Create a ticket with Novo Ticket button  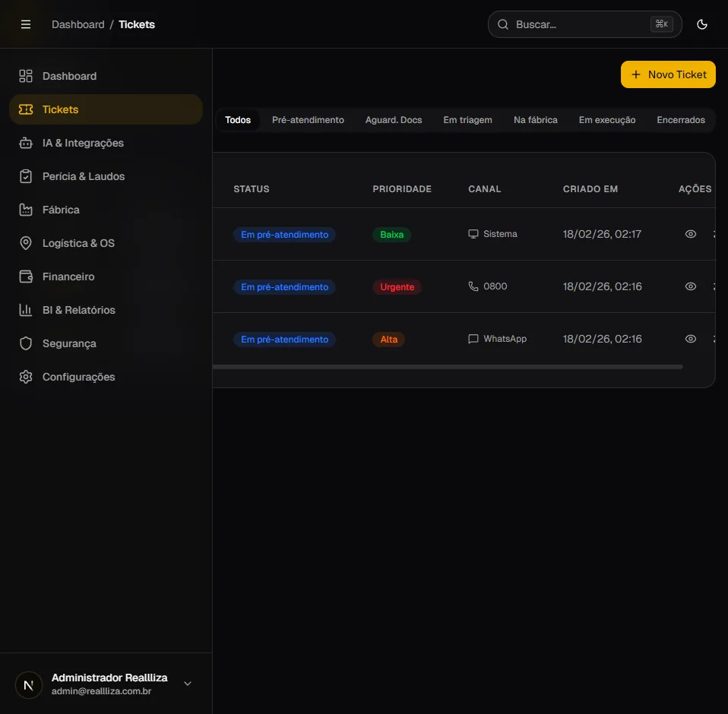click(x=668, y=74)
